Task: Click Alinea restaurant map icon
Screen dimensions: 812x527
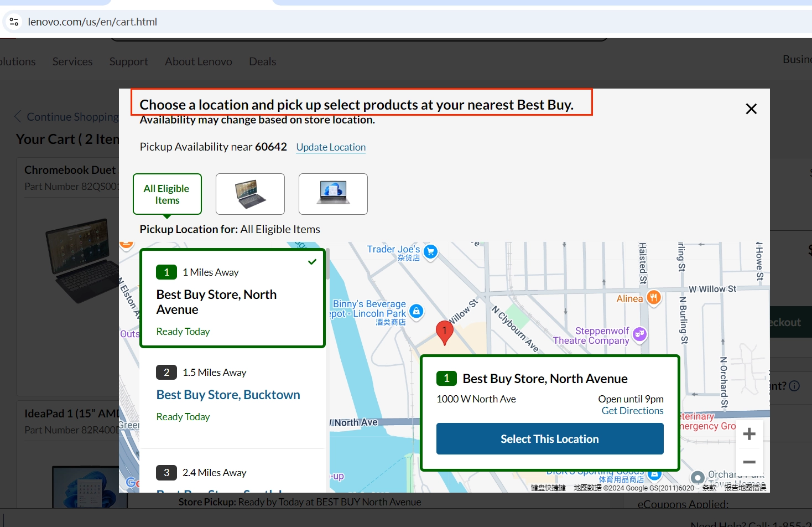Action: pyautogui.click(x=654, y=298)
